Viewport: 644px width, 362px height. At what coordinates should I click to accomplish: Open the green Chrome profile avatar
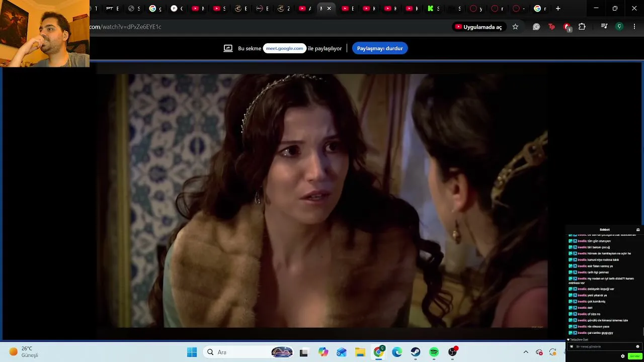coord(619,27)
